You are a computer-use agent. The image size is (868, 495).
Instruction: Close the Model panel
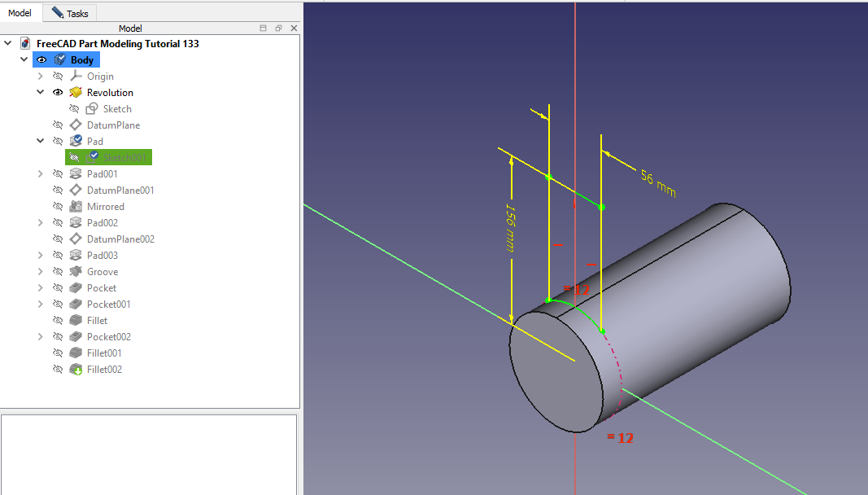(x=294, y=28)
